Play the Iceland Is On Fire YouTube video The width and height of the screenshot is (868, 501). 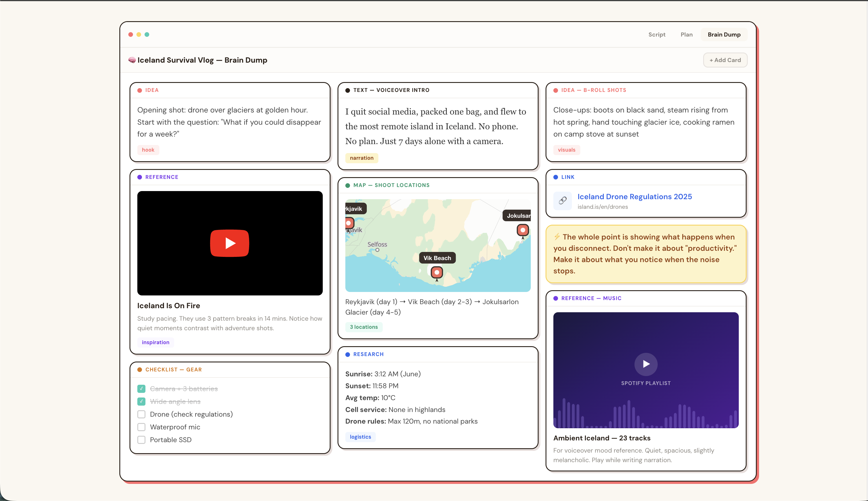pos(229,243)
